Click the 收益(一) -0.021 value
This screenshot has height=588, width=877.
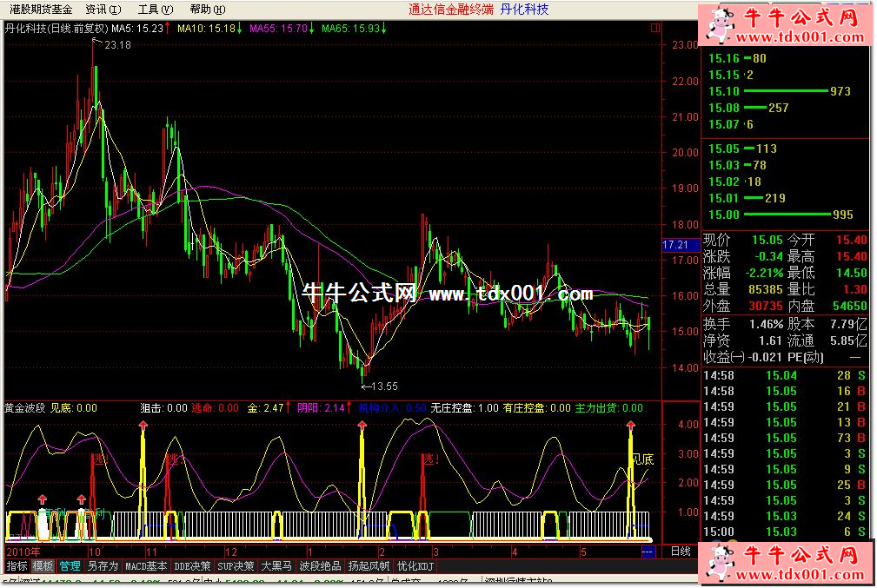[765, 357]
